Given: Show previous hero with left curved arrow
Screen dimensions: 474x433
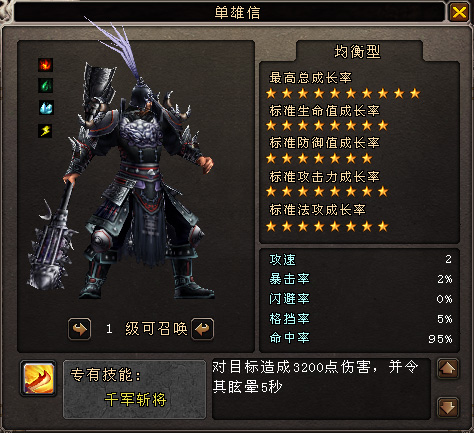Looking at the screenshot, I should pos(79,329).
